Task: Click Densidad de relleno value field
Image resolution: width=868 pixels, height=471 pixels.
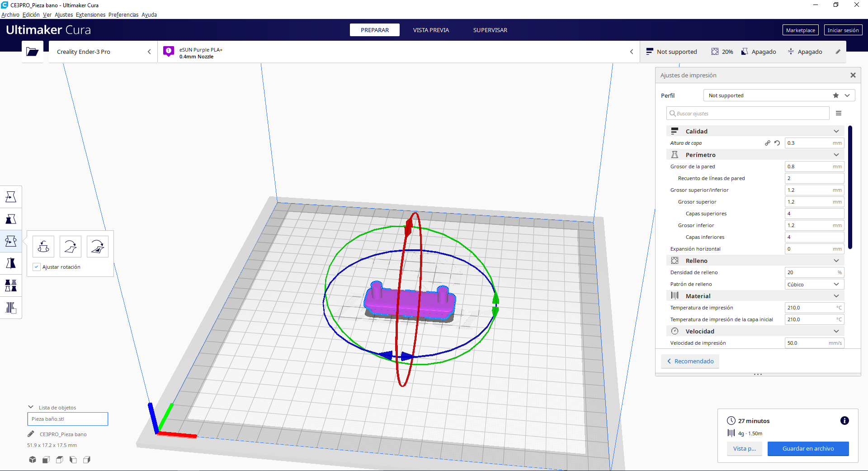Action: click(815, 272)
